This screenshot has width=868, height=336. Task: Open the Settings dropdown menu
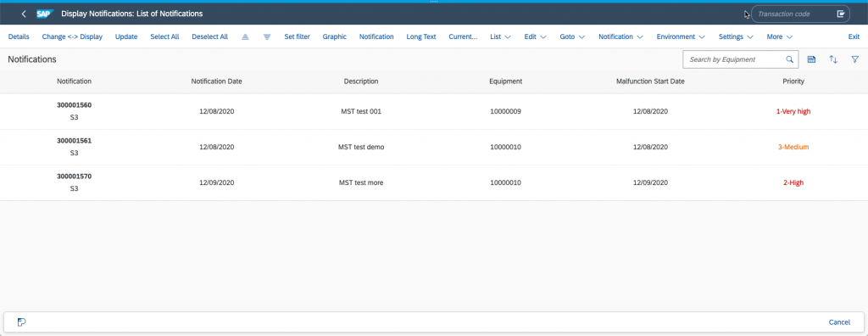(x=737, y=36)
